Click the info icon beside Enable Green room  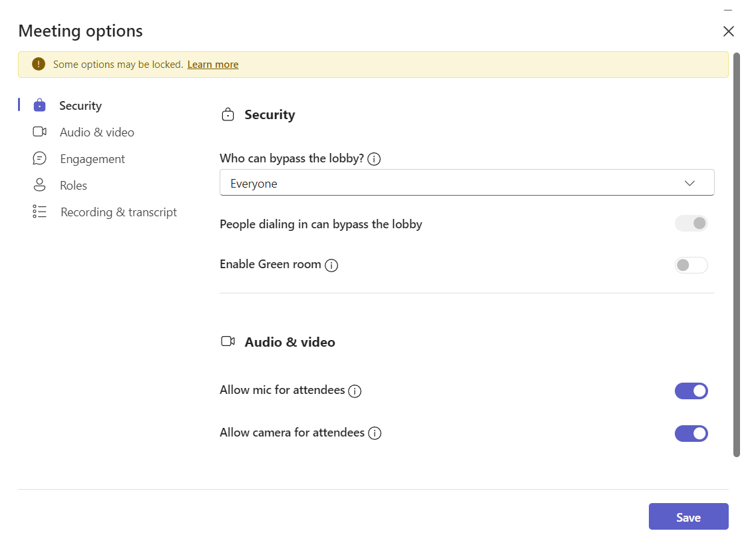(331, 266)
